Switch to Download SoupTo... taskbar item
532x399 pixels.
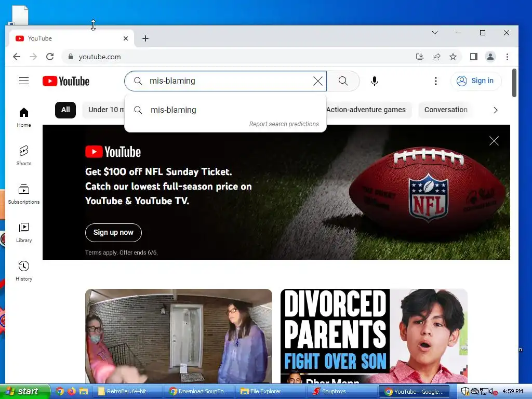coord(200,391)
